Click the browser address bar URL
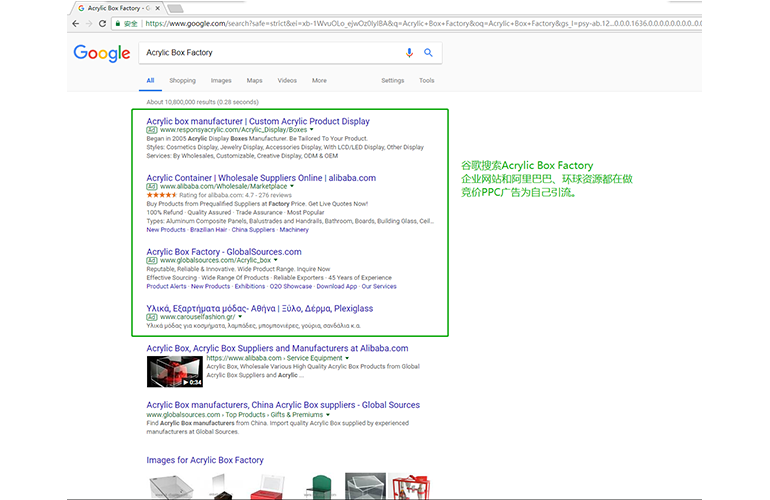The width and height of the screenshot is (770, 500). click(422, 24)
